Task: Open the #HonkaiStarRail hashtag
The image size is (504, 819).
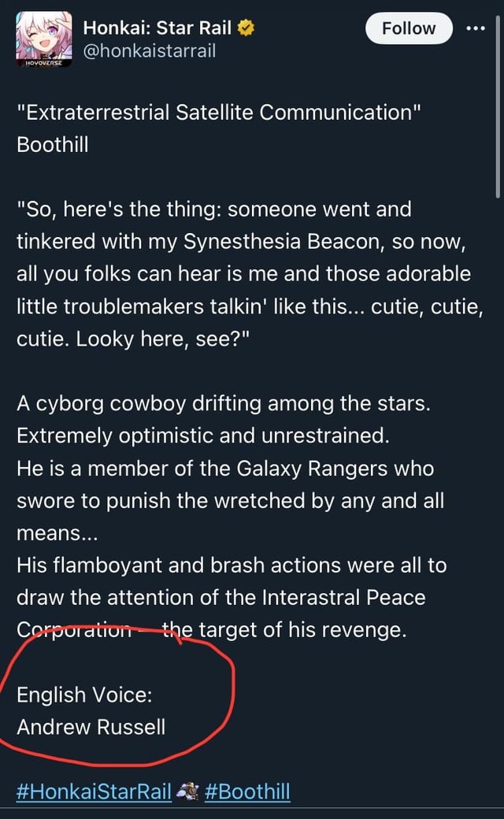Action: tap(94, 791)
